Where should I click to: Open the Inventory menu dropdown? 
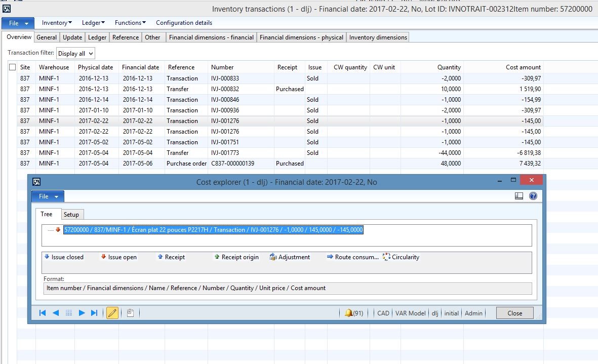pos(57,23)
